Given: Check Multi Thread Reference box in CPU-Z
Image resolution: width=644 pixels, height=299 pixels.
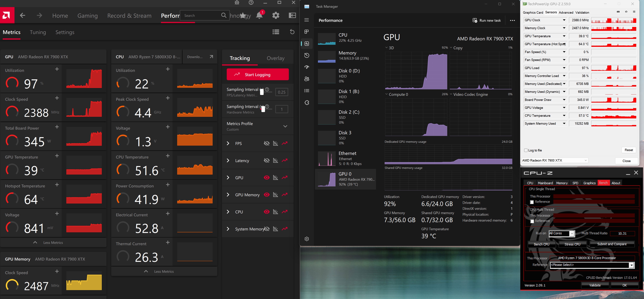Looking at the screenshot, I should 532,221.
